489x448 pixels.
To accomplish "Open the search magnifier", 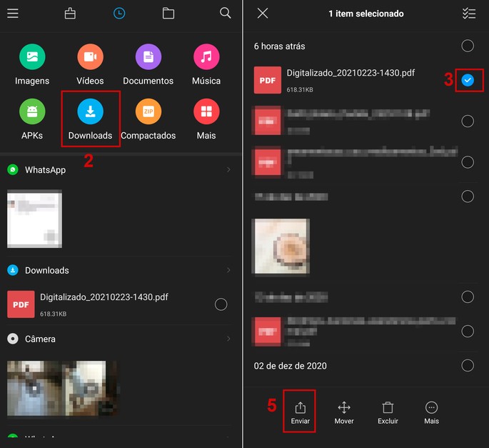I will click(225, 13).
